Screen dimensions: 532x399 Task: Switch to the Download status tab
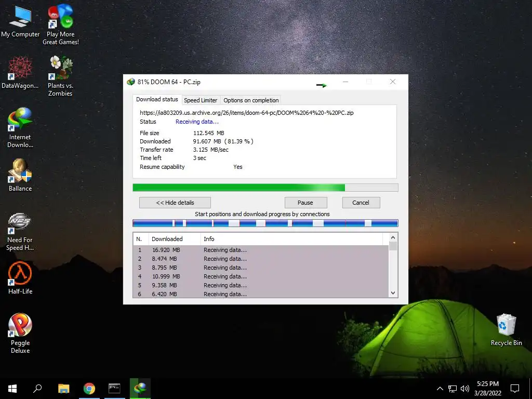[x=157, y=99]
